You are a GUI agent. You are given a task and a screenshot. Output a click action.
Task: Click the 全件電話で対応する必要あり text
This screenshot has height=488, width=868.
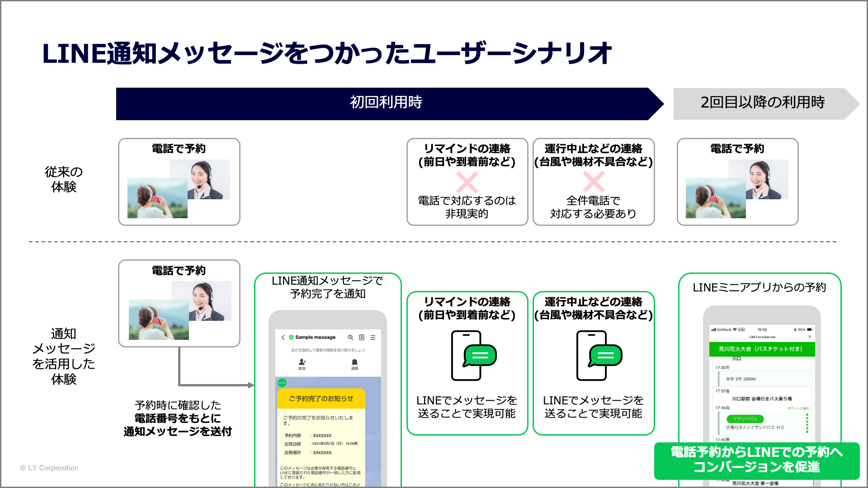[593, 207]
